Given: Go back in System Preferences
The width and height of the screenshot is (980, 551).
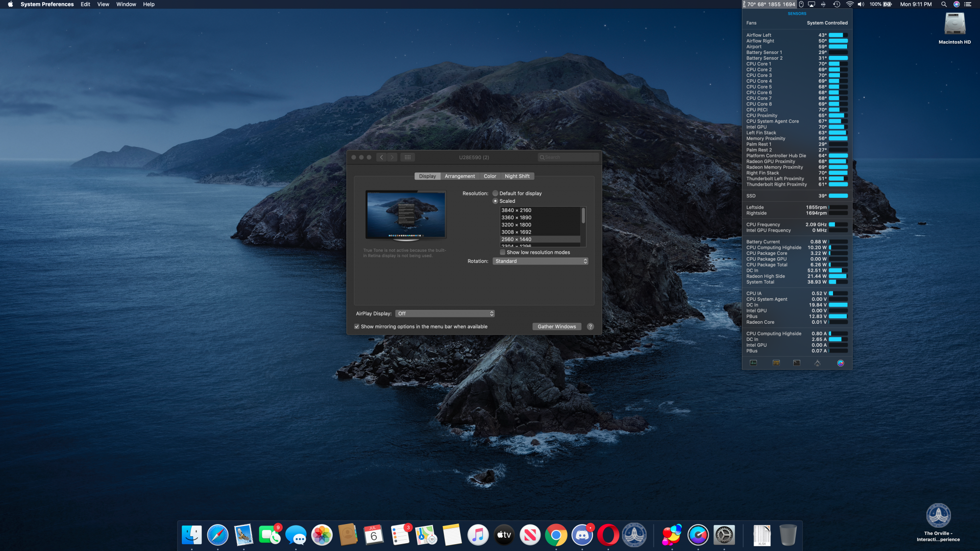Looking at the screenshot, I should [381, 157].
